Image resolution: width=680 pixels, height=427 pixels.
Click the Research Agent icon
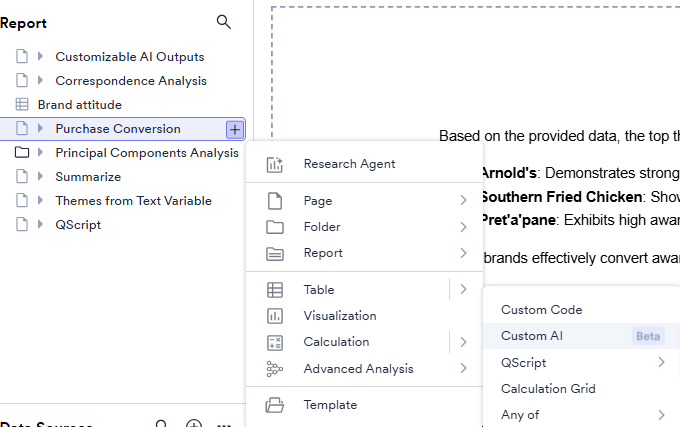275,164
